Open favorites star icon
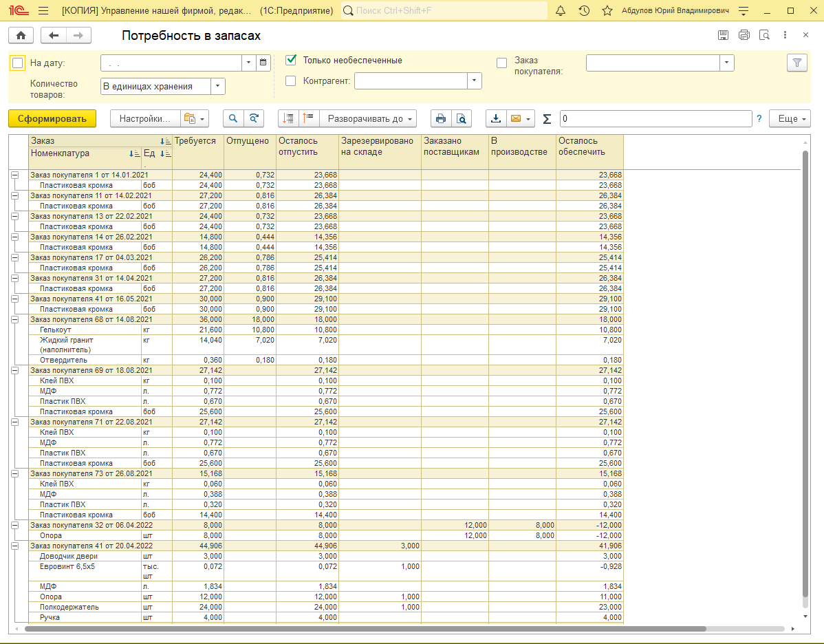824x644 pixels. [x=607, y=10]
